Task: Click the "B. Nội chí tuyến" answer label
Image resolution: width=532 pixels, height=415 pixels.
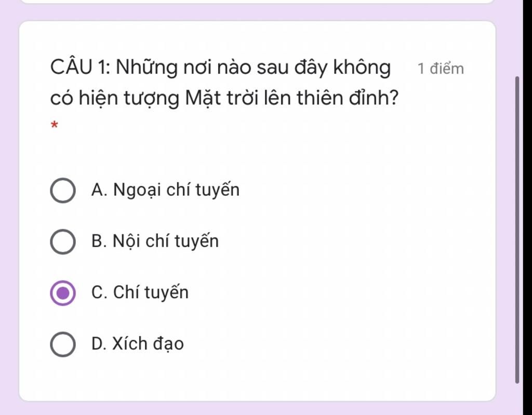Action: [155, 242]
